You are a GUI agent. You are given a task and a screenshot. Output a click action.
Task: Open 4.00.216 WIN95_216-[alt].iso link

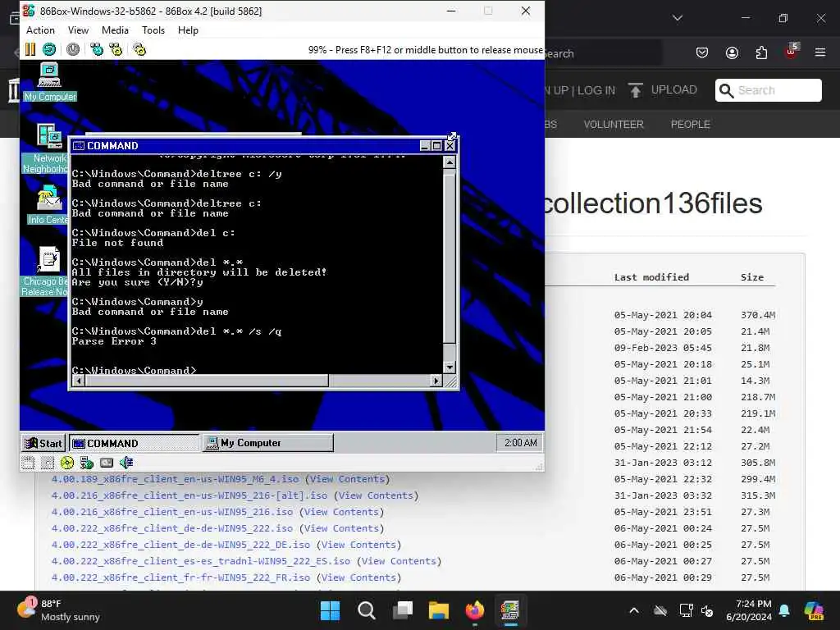point(189,495)
